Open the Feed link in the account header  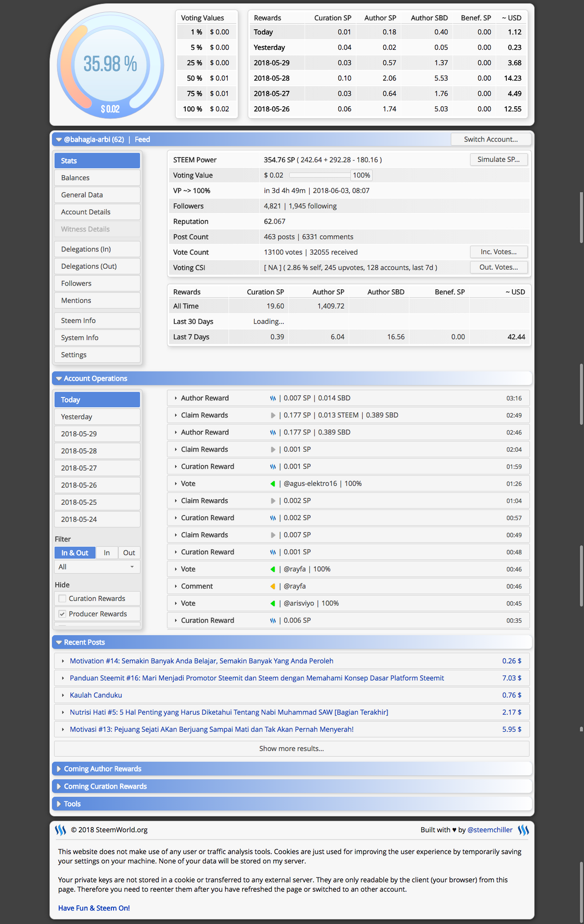[142, 140]
